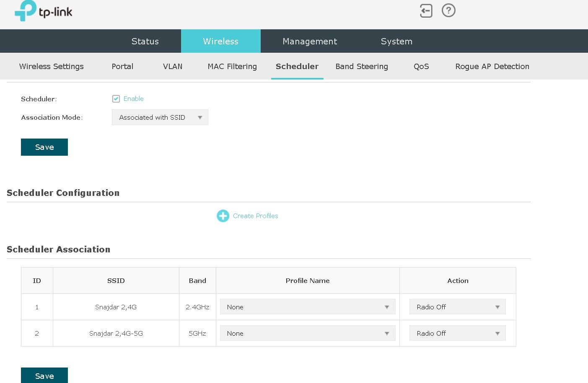The height and width of the screenshot is (383, 588).
Task: Click Save button below Scheduler Association table
Action: [44, 375]
